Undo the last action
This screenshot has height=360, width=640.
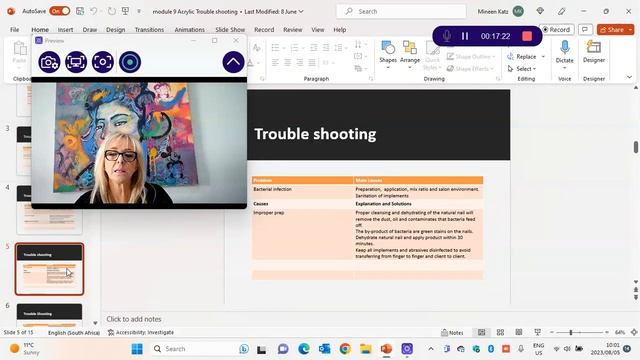pyautogui.click(x=94, y=11)
